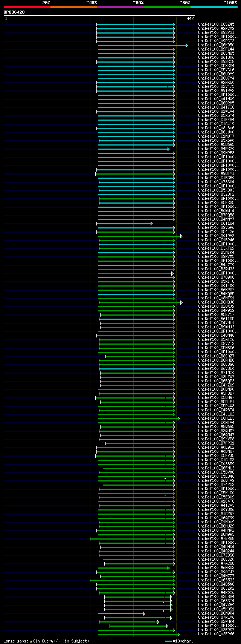The image size is (241, 644).
Task: Select hit UniRef100_A2EP66
Action: point(216,634)
